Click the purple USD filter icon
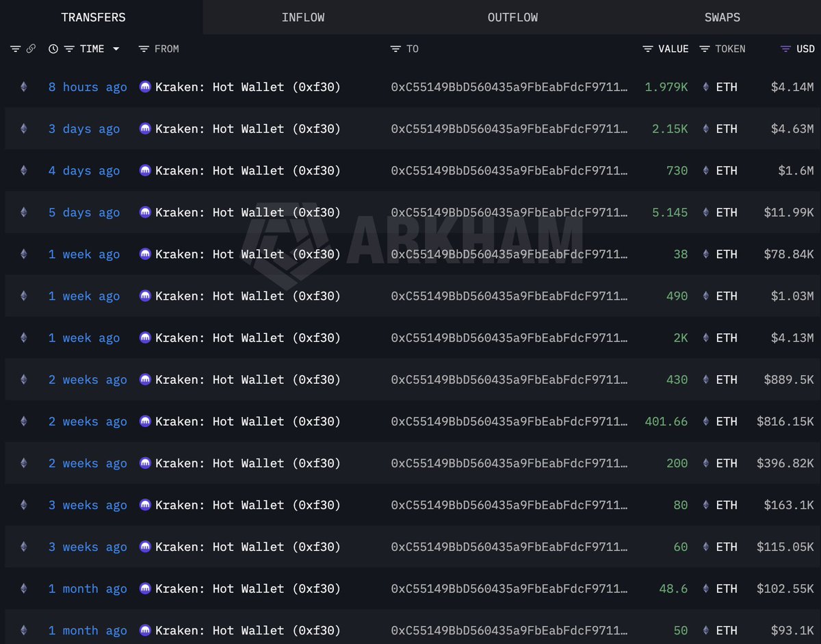Image resolution: width=821 pixels, height=644 pixels. coord(785,49)
